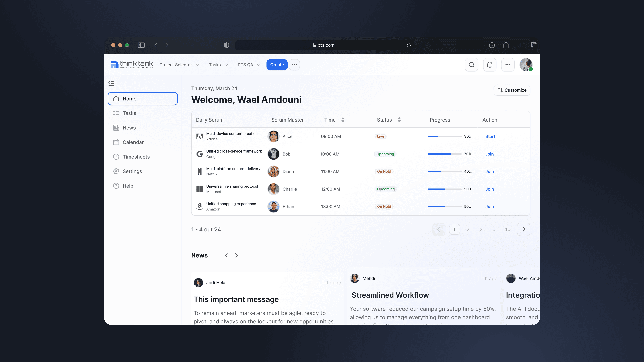Select page 1 in pagination
Viewport: 644px width, 362px height.
click(x=454, y=229)
